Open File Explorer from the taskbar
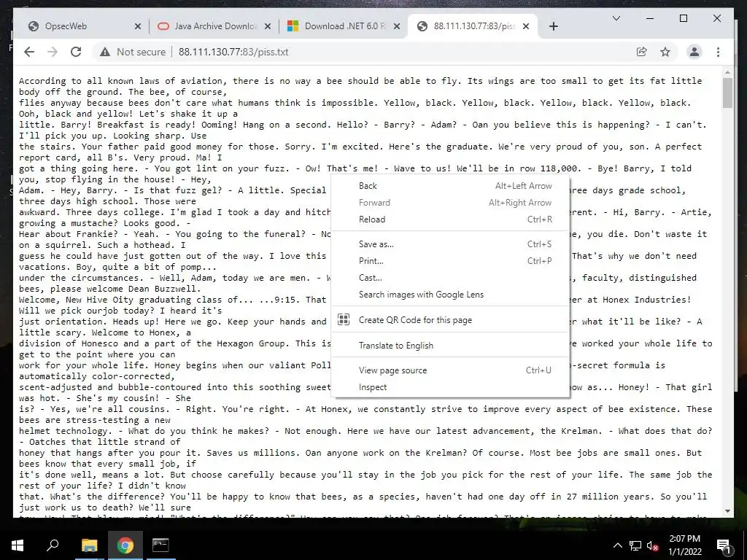 [x=89, y=545]
